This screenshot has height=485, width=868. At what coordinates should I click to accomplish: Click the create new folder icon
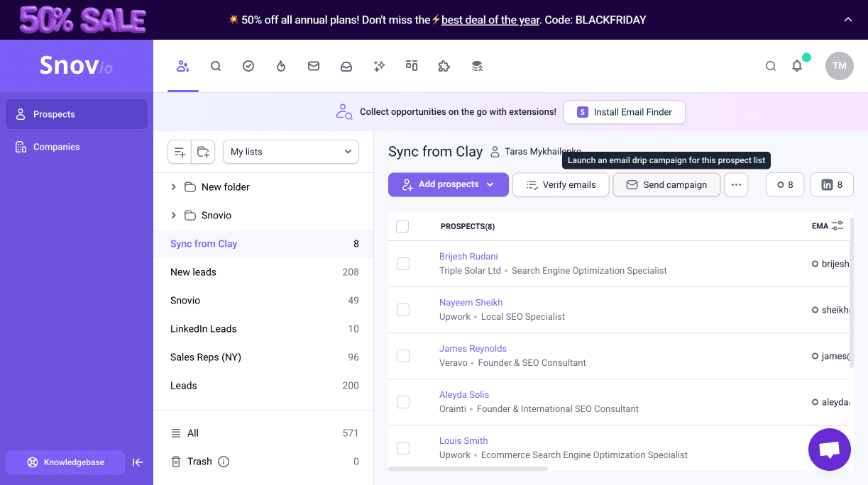[x=204, y=152]
